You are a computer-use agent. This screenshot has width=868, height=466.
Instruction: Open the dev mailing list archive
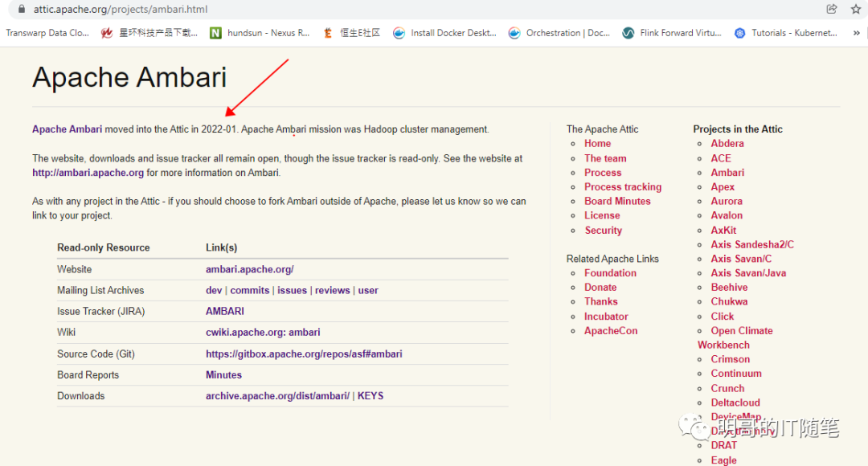click(214, 291)
